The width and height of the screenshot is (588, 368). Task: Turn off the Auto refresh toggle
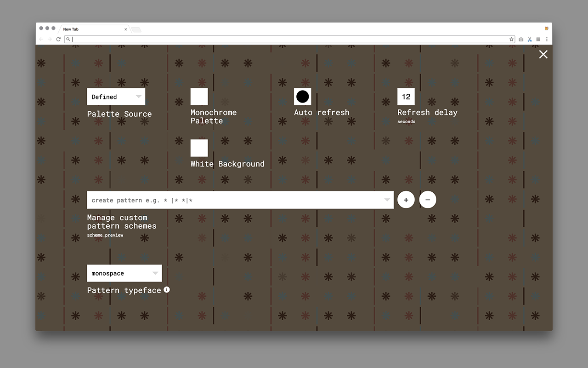303,97
